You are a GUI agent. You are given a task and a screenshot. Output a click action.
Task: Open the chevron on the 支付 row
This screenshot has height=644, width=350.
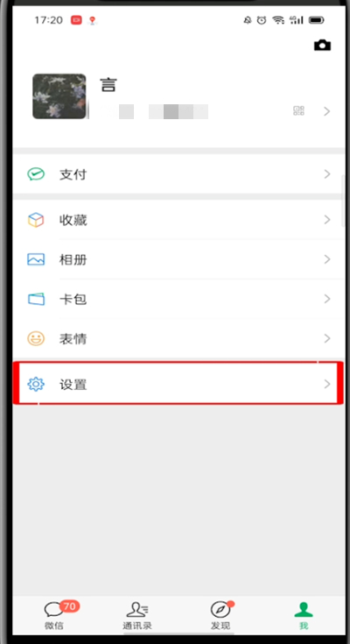[327, 174]
